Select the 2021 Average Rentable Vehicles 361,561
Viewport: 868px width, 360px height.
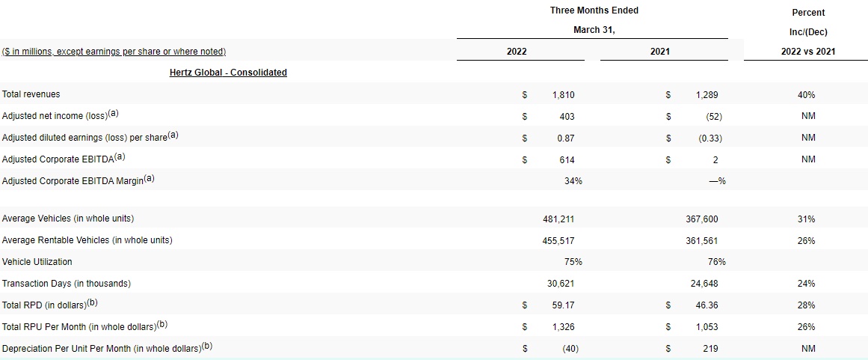click(x=702, y=241)
